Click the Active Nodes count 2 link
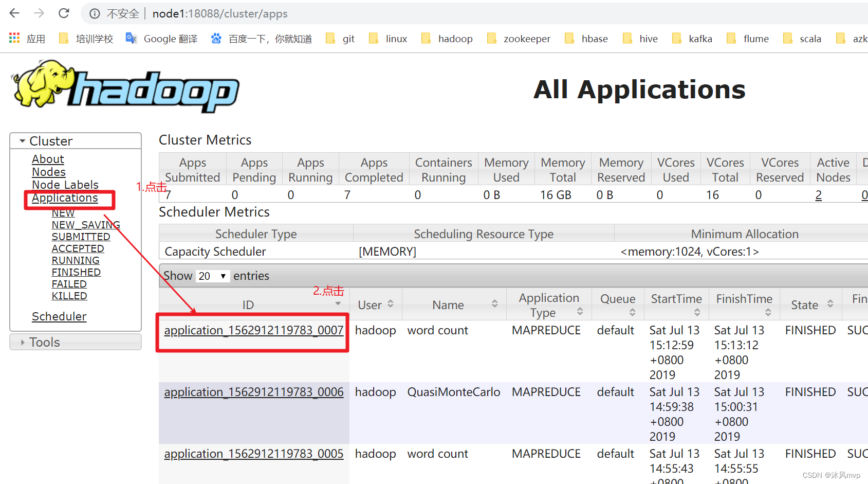The image size is (868, 484). pos(818,195)
